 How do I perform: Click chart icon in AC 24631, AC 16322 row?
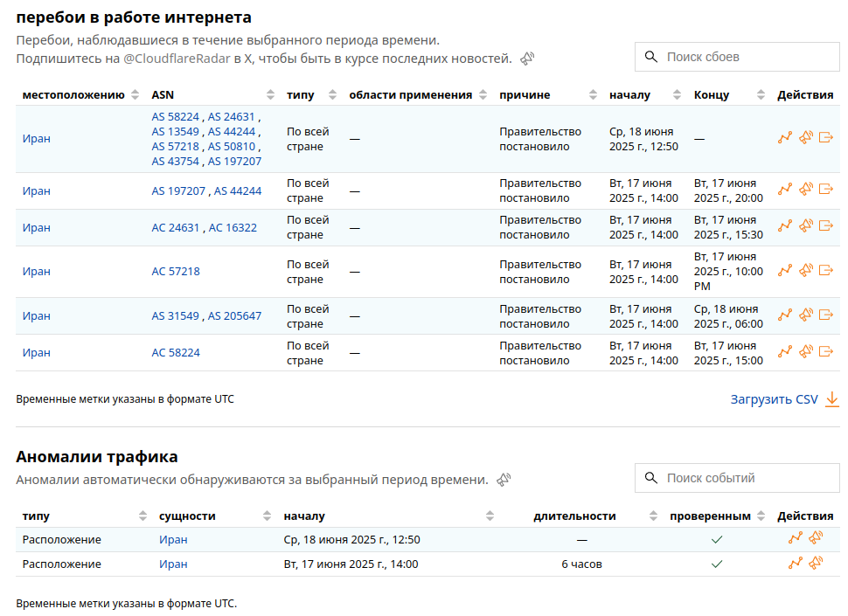coord(785,225)
